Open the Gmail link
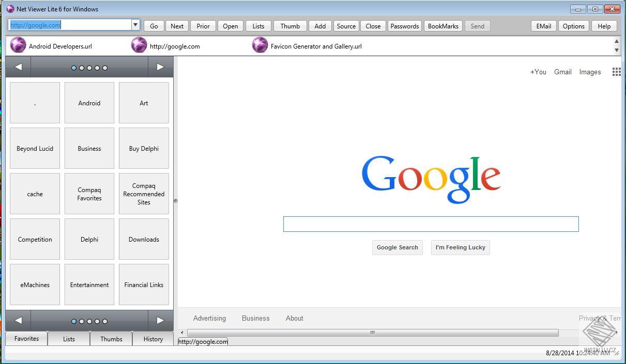 [x=563, y=72]
